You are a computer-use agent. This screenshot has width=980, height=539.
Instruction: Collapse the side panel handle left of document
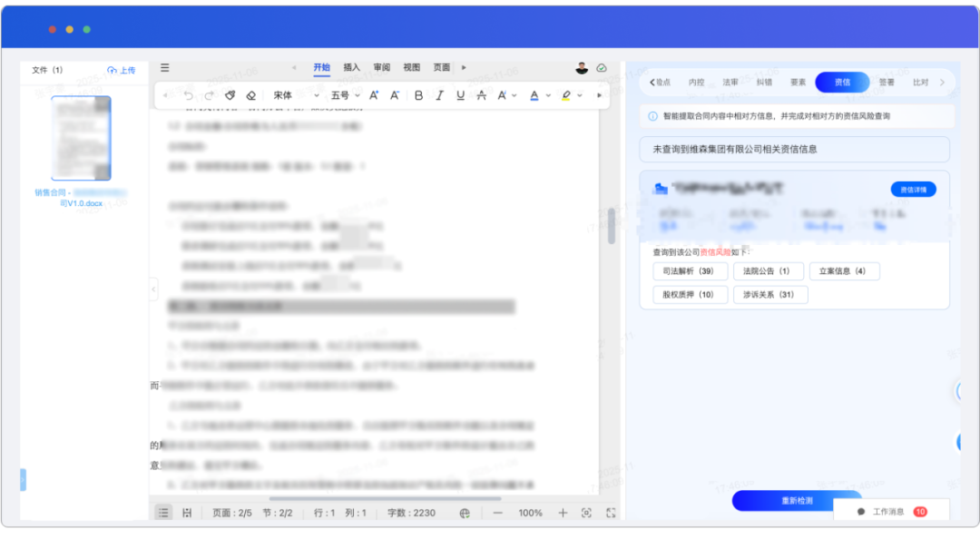pos(153,289)
